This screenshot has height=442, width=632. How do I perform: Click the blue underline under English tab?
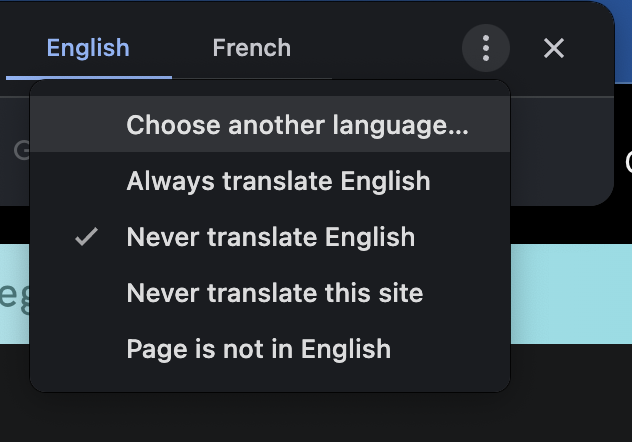(x=88, y=76)
